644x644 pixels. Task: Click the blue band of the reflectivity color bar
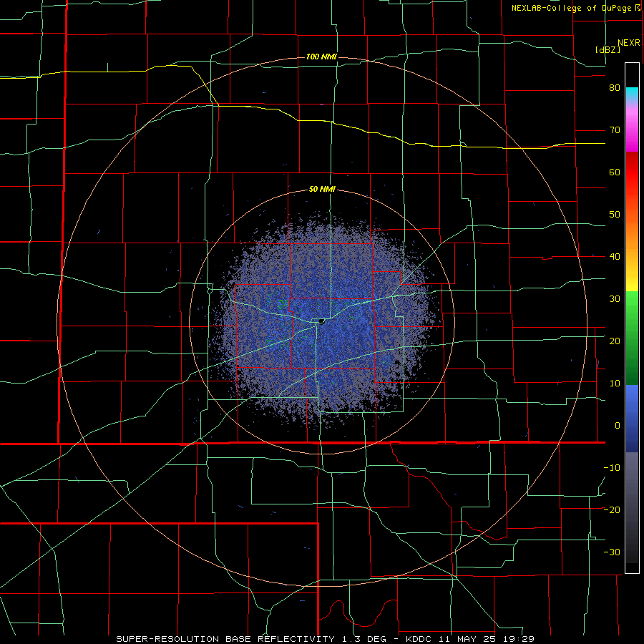click(632, 419)
